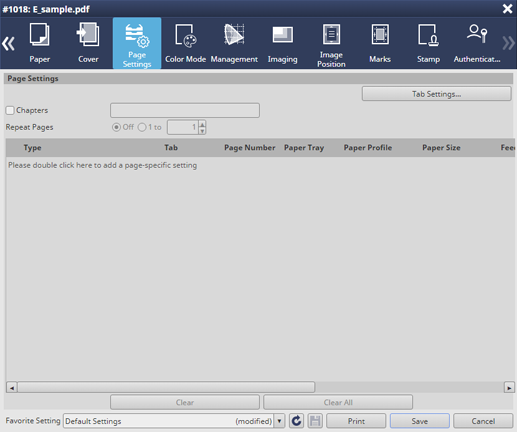Click the Cancel button
Viewport: 517px width, 432px height.
483,421
